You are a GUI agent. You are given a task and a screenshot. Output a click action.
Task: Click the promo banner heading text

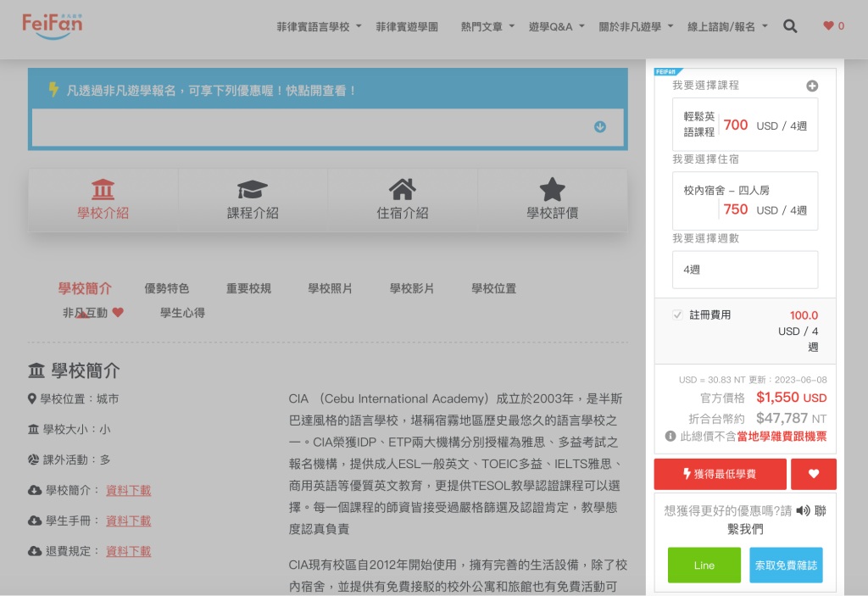point(211,90)
